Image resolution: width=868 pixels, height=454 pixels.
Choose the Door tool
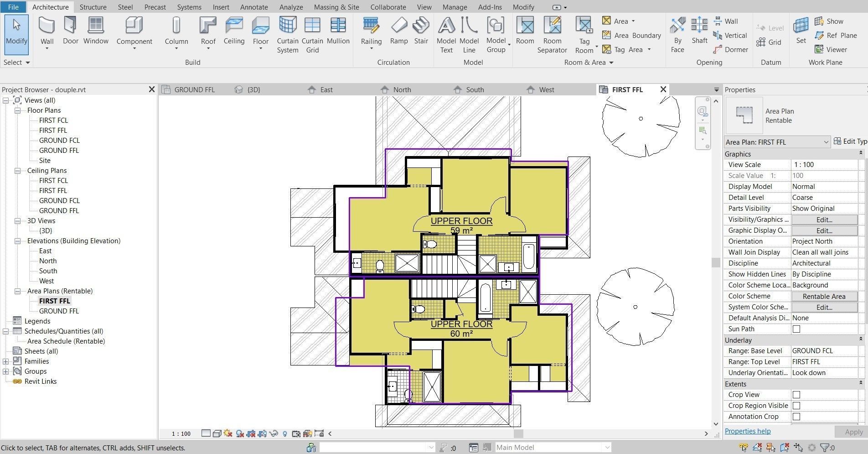coord(70,31)
